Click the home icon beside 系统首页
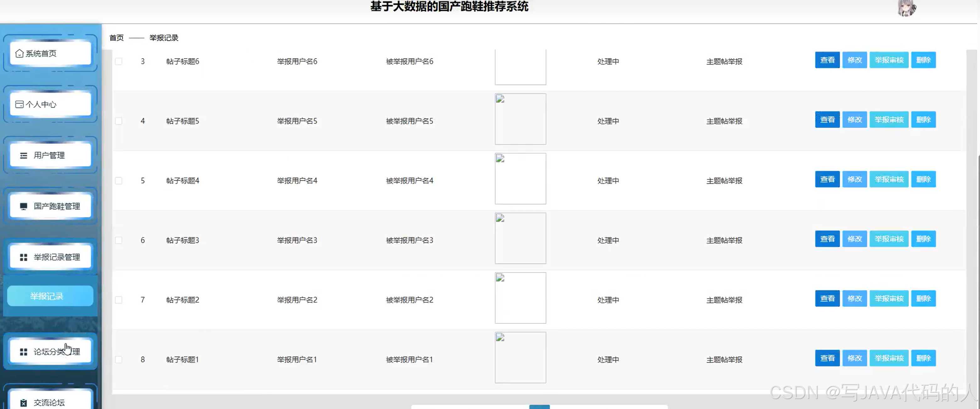This screenshot has width=980, height=409. tap(19, 53)
